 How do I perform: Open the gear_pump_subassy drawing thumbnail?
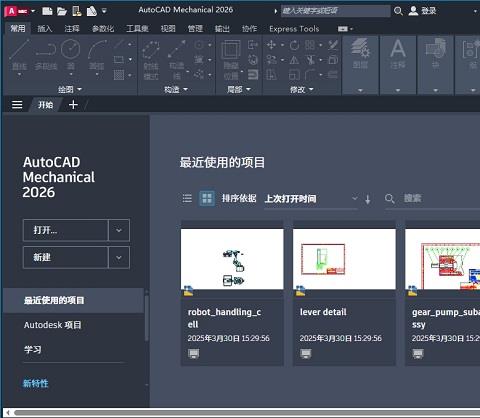click(443, 259)
